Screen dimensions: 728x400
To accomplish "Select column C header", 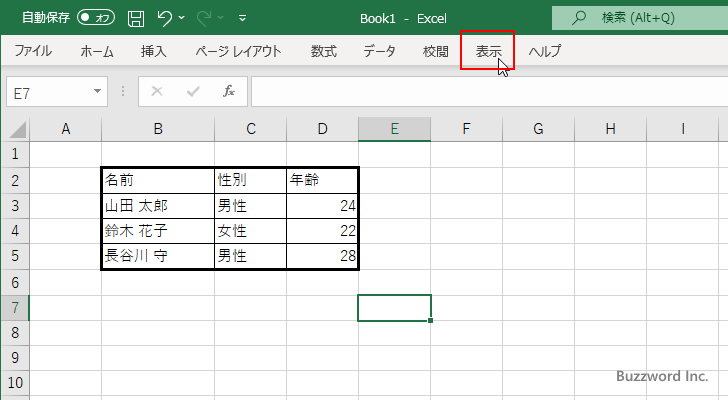I will coord(251,129).
